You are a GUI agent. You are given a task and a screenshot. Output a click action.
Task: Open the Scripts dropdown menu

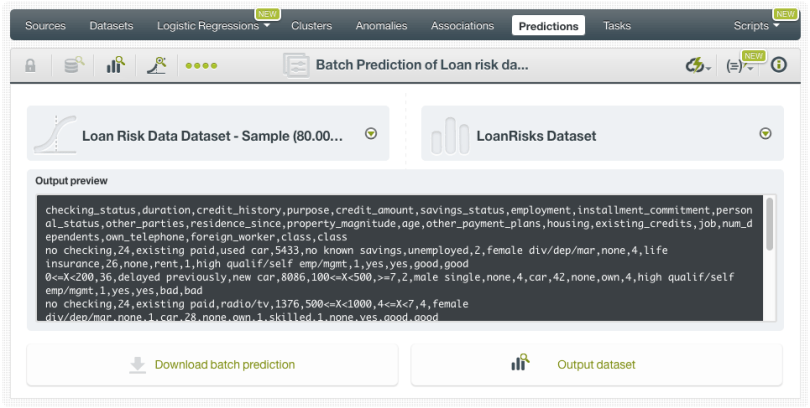[x=757, y=25]
